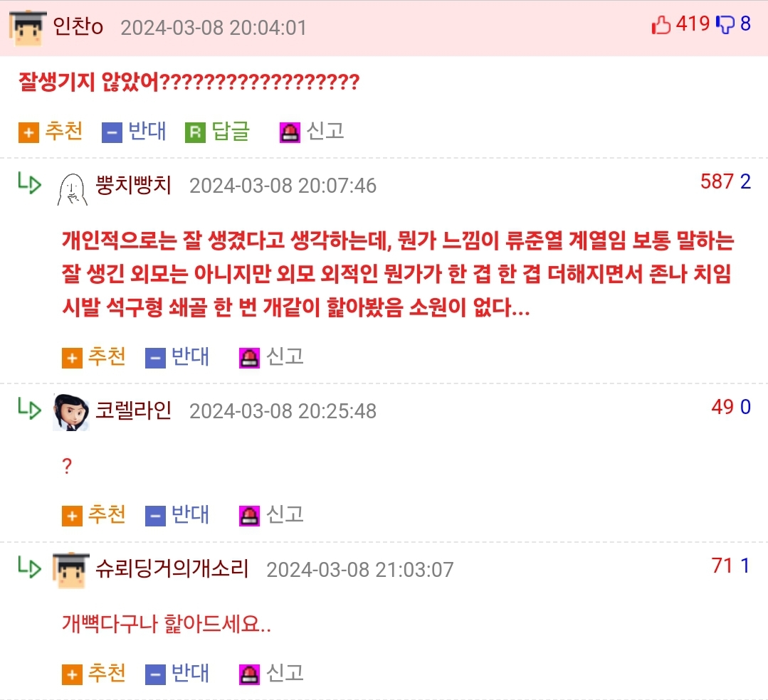This screenshot has width=768, height=700.
Task: Report 슈뢰딩거의개소리's reply via 신고
Action: pyautogui.click(x=271, y=674)
